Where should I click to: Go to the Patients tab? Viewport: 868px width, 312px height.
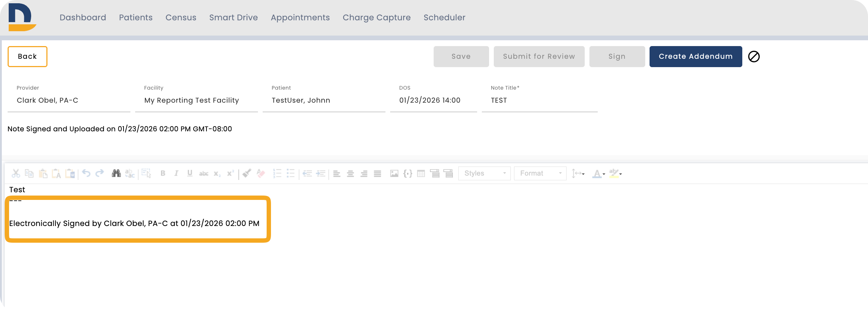click(x=136, y=17)
